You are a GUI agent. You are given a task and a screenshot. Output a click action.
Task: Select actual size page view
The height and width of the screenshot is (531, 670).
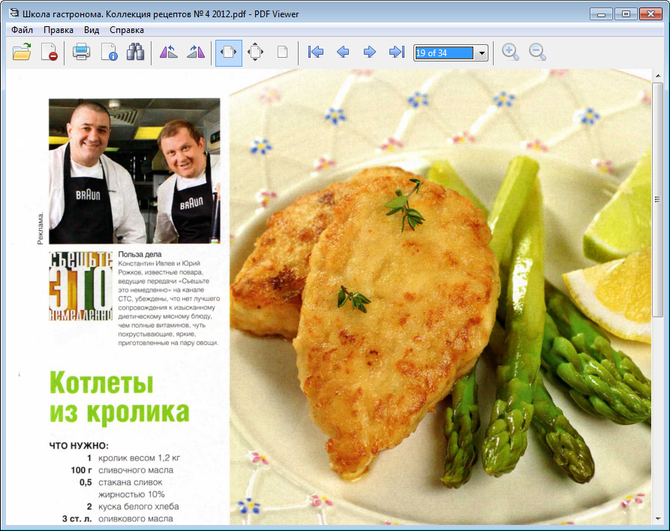pyautogui.click(x=282, y=52)
